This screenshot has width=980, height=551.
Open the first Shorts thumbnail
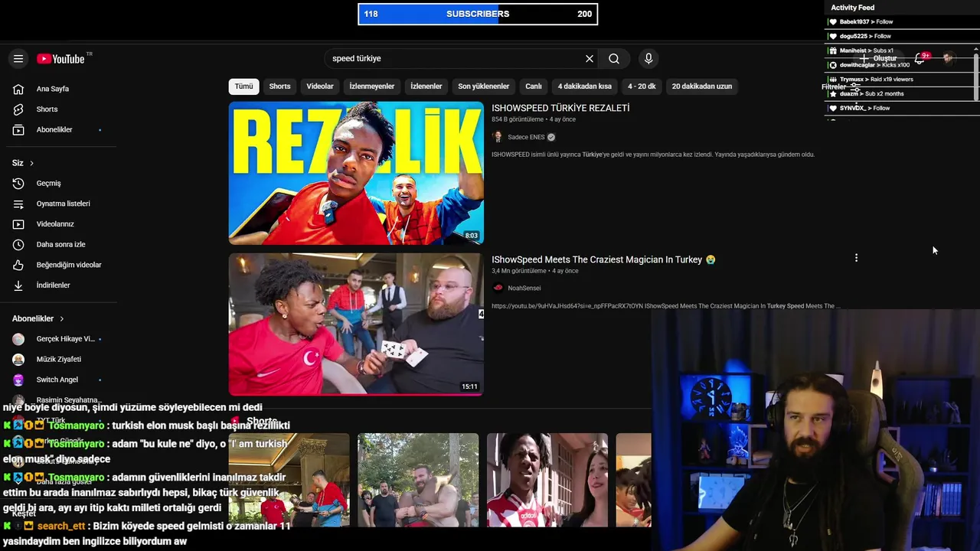click(289, 480)
